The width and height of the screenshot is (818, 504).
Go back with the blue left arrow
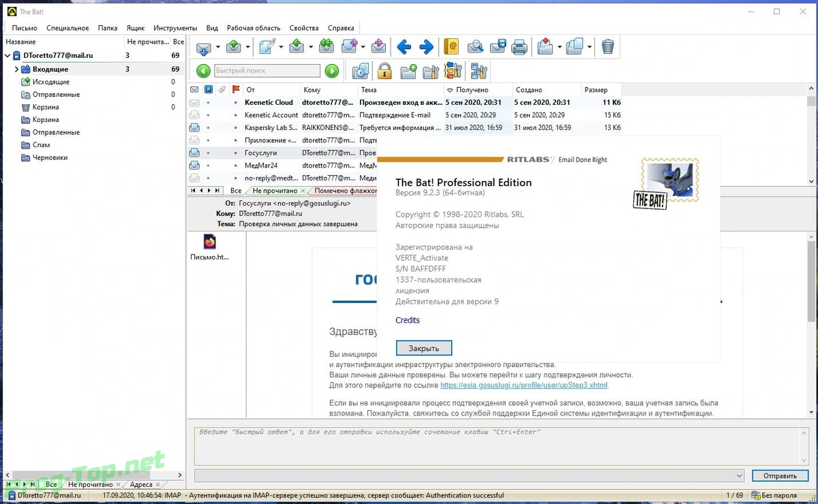pyautogui.click(x=404, y=47)
